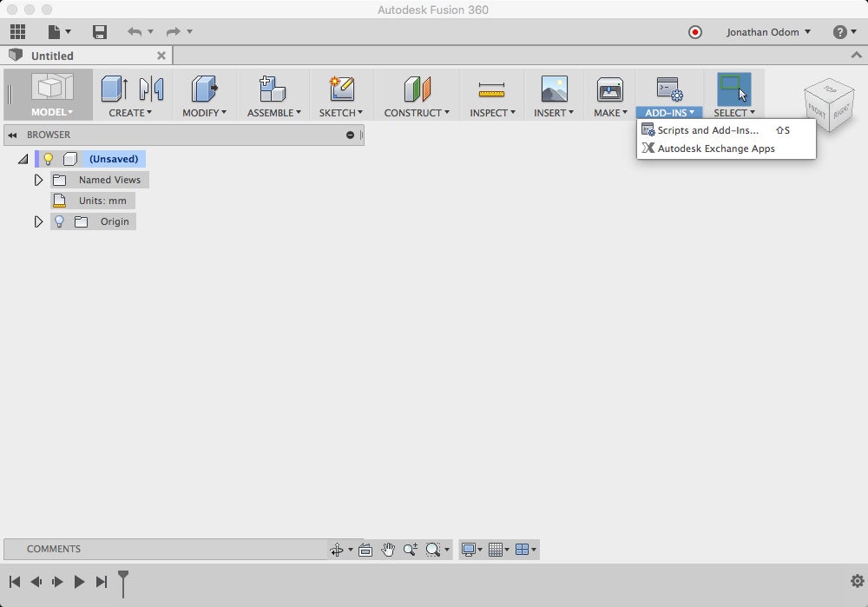Select the Zoom Window Fit tool
This screenshot has width=868, height=607.
pyautogui.click(x=433, y=550)
